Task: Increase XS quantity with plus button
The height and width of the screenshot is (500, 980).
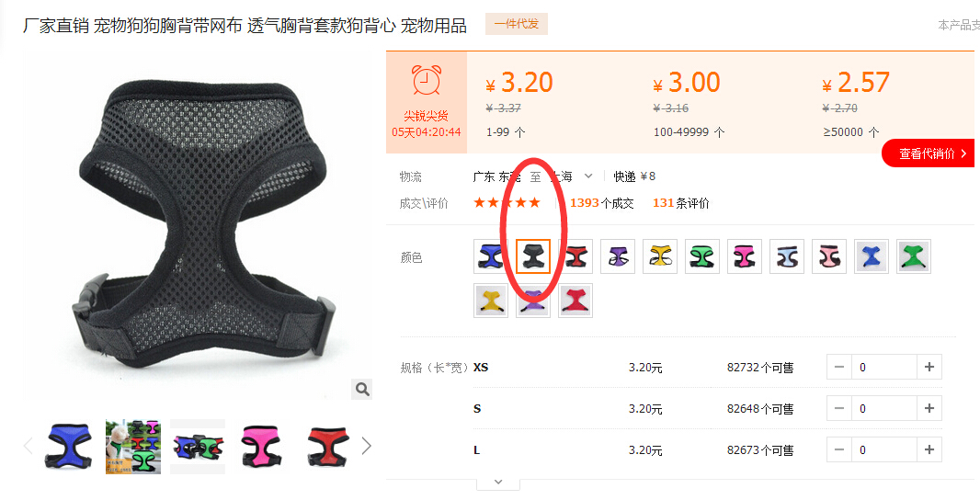Action: 929,367
